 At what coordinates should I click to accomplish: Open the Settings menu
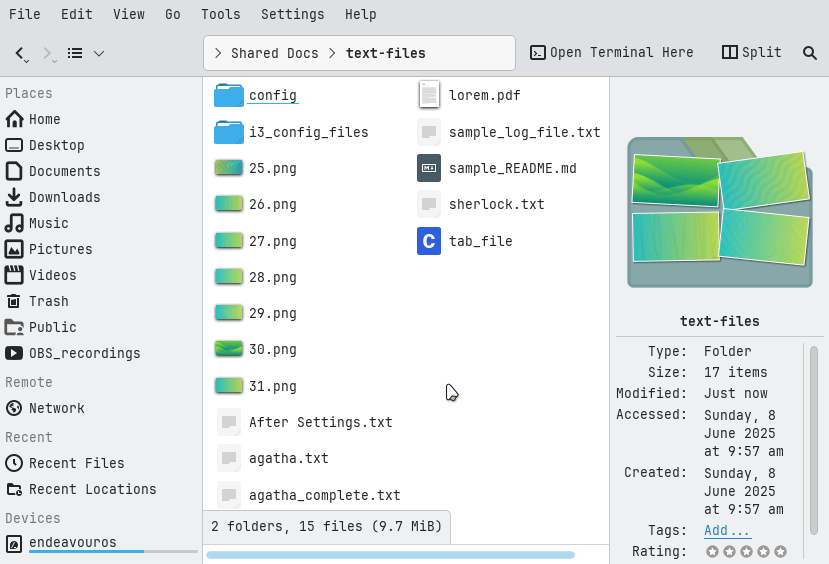point(292,14)
